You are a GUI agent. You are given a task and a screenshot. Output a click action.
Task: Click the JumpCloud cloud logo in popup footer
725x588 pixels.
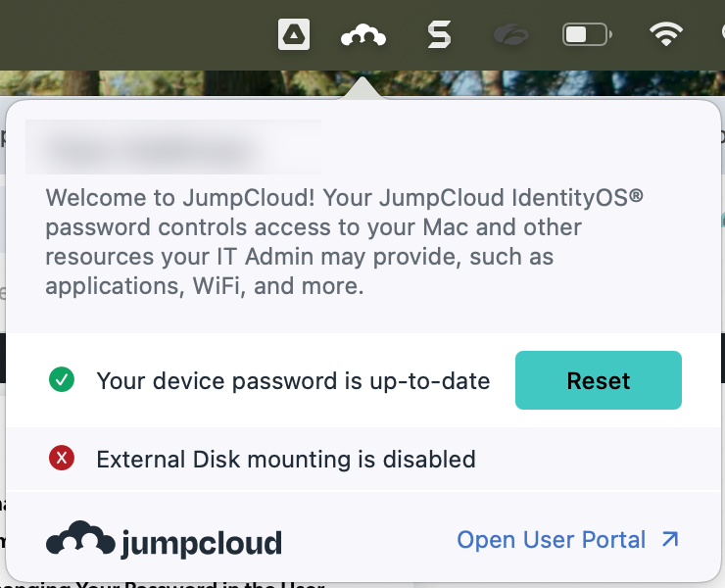(x=80, y=538)
